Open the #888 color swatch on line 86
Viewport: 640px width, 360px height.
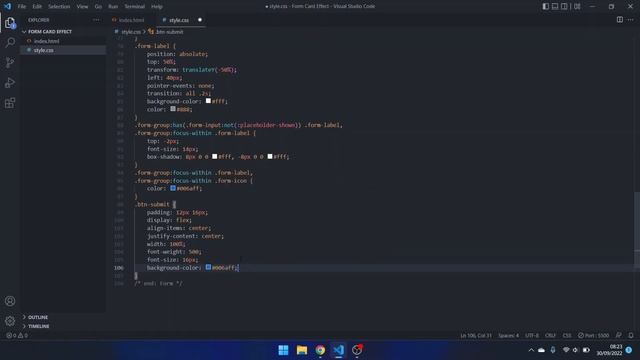click(x=173, y=109)
